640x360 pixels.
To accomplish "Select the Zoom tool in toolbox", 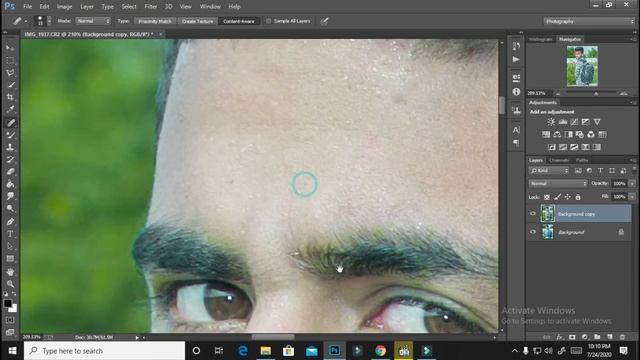I will [10, 284].
